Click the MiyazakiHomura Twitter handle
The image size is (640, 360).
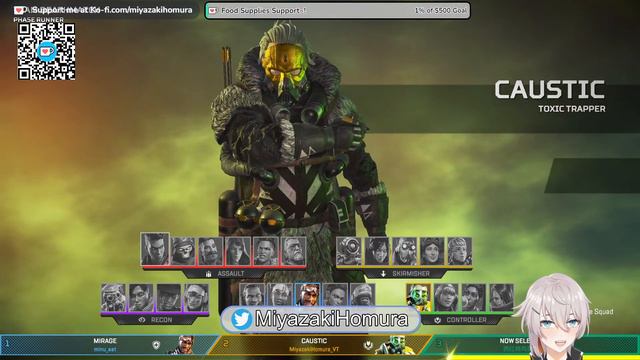[x=331, y=319]
